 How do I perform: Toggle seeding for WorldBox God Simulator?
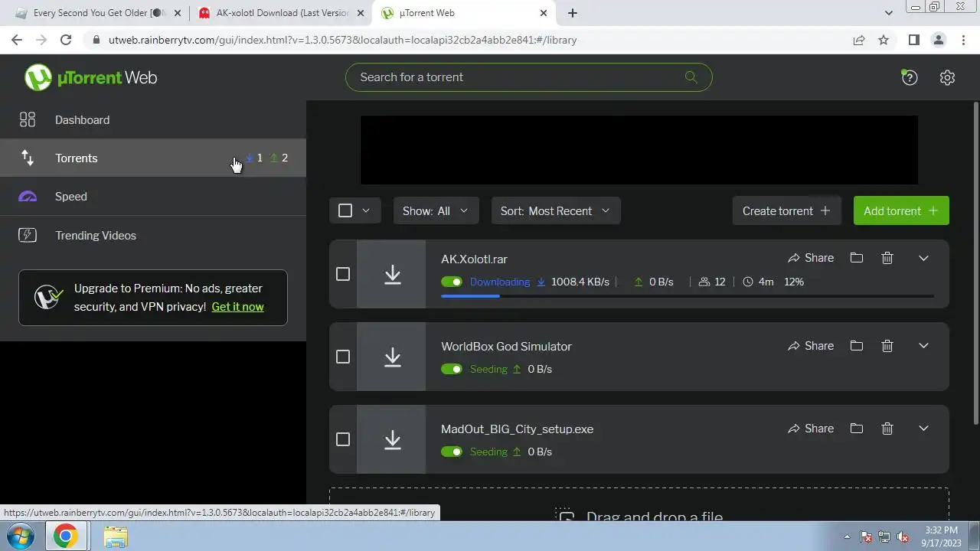tap(452, 369)
